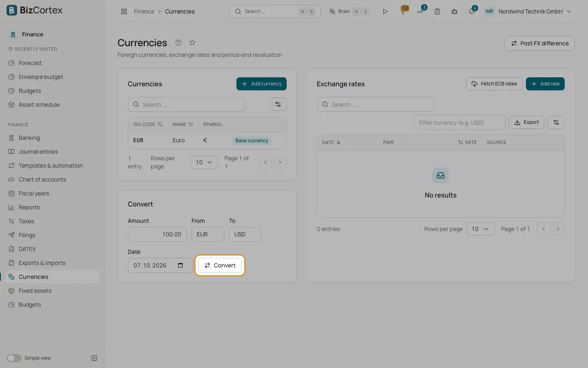Open the checkmark tasks icon with badge 3

point(421,11)
